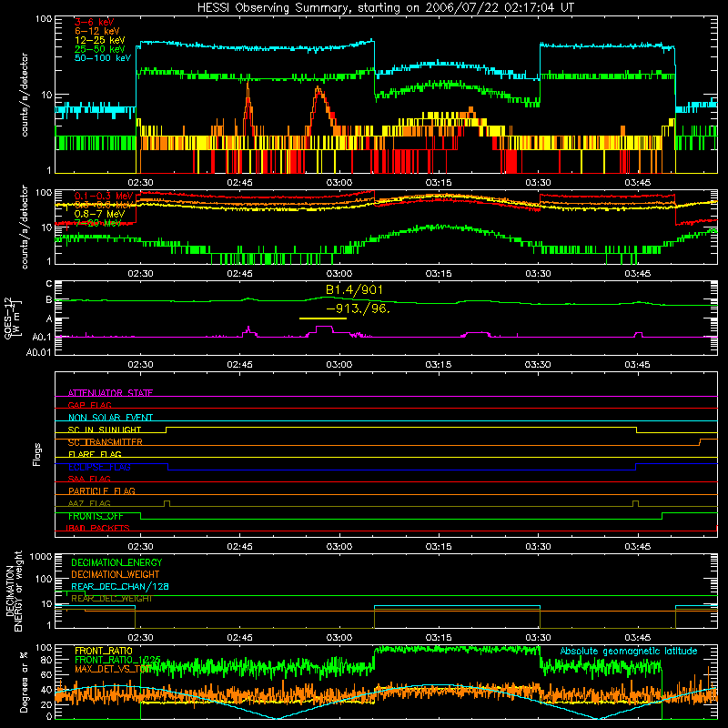The image size is (728, 728).
Task: Click the 03:15 tick under the MeV panel
Action: [439, 274]
